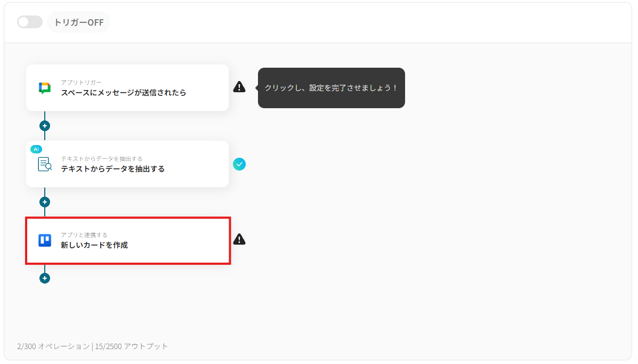Image resolution: width=638 pixels, height=364 pixels.
Task: Click the plus icon at the workflow bottom
Action: point(45,278)
